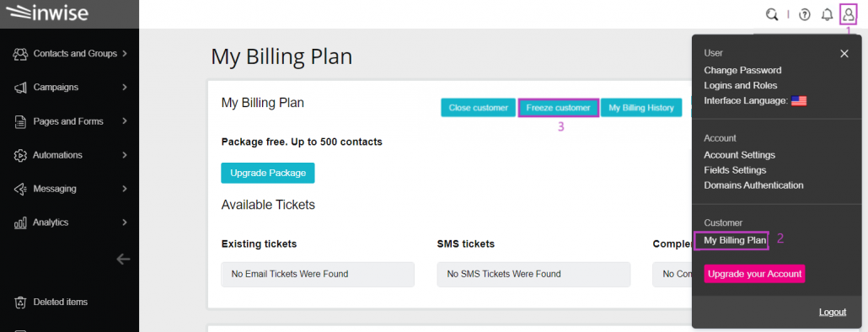Click the help question mark icon

point(805,15)
